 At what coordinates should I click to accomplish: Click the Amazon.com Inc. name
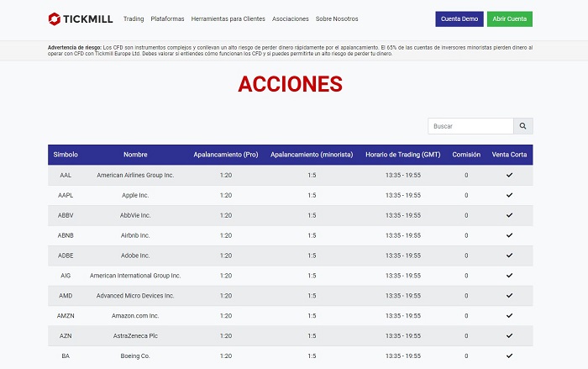[135, 316]
